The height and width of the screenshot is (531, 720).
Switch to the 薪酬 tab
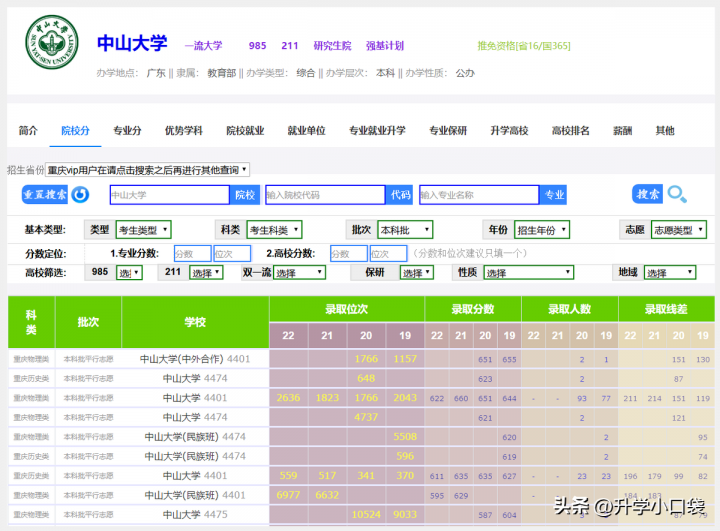pos(623,131)
